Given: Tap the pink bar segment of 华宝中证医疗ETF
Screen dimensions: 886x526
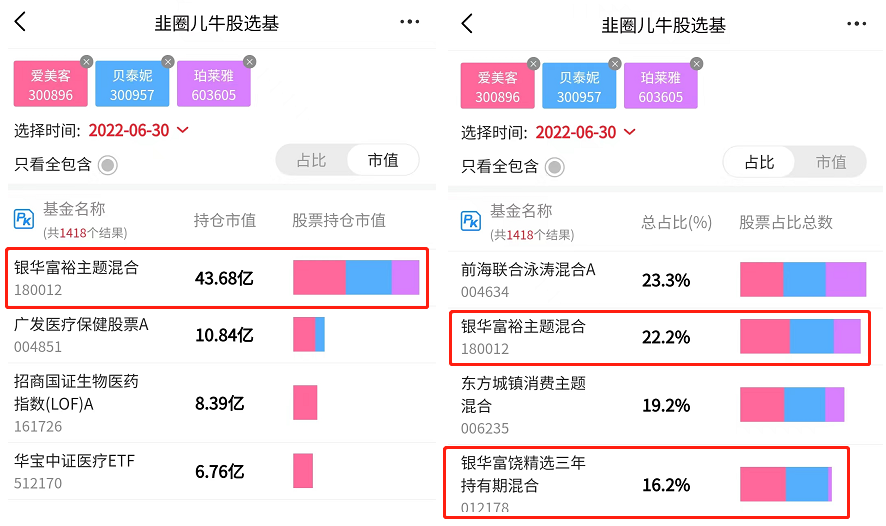Looking at the screenshot, I should tap(303, 471).
